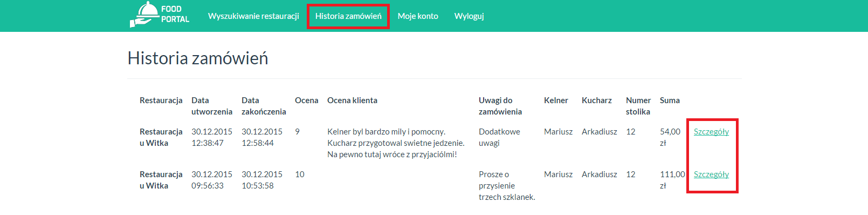Image resolution: width=868 pixels, height=215 pixels.
Task: Click the Data zakończenia column header
Action: [x=264, y=106]
